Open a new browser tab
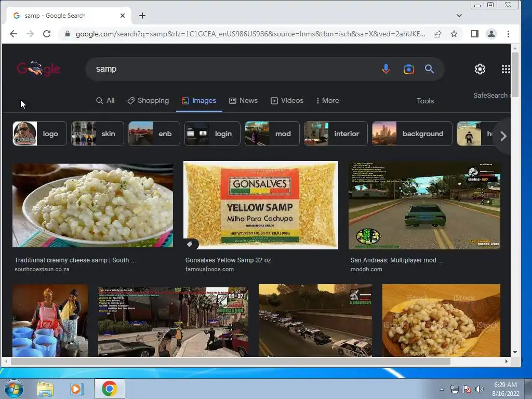532x399 pixels. pyautogui.click(x=142, y=16)
